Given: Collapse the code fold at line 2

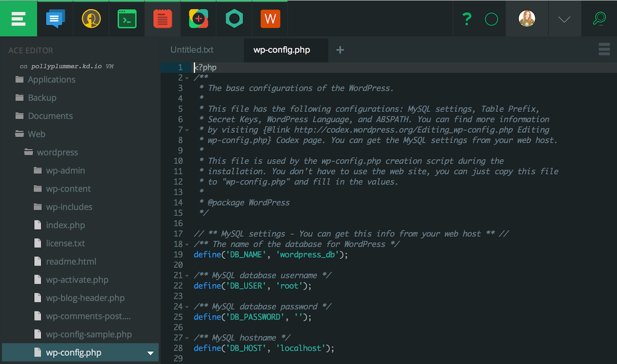Looking at the screenshot, I should tap(187, 77).
